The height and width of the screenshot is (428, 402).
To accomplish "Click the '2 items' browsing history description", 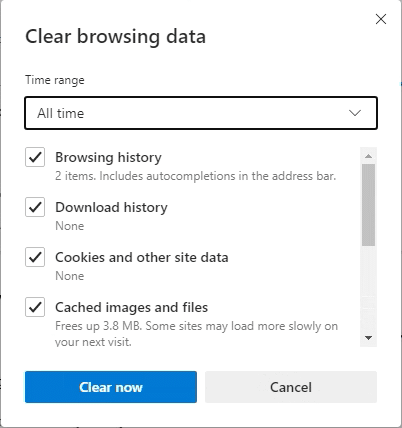I will point(195,176).
